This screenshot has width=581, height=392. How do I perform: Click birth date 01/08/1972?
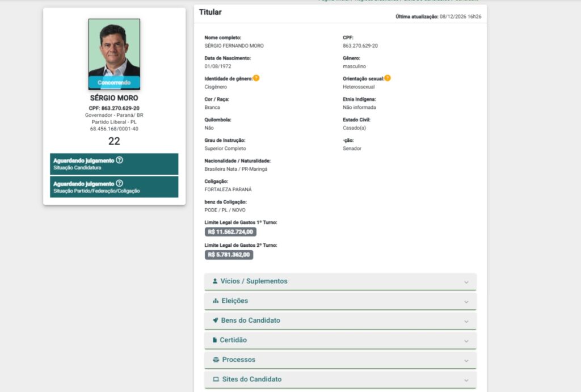click(218, 66)
